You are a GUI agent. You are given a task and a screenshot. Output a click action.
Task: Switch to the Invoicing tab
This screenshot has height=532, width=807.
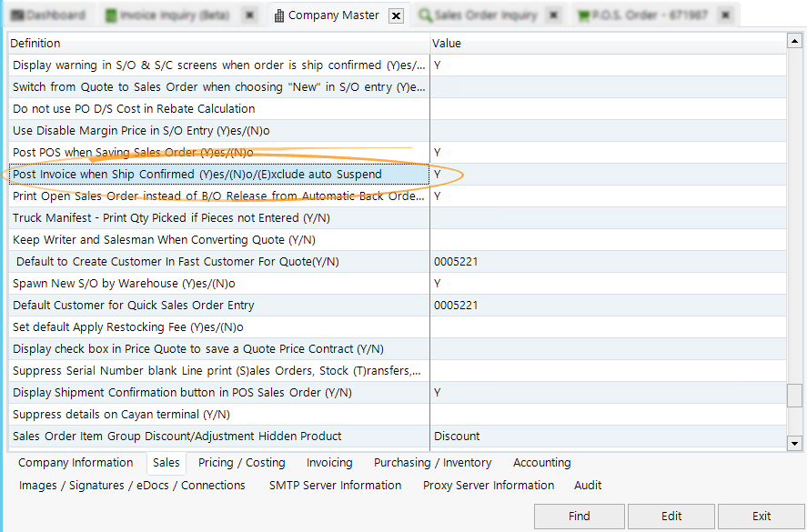[x=329, y=463]
